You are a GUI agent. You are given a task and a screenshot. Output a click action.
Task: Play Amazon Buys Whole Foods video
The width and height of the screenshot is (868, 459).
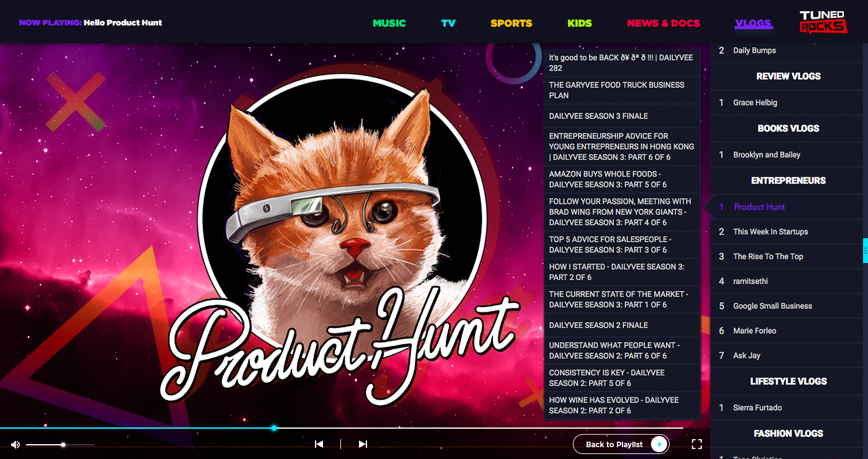(x=622, y=179)
